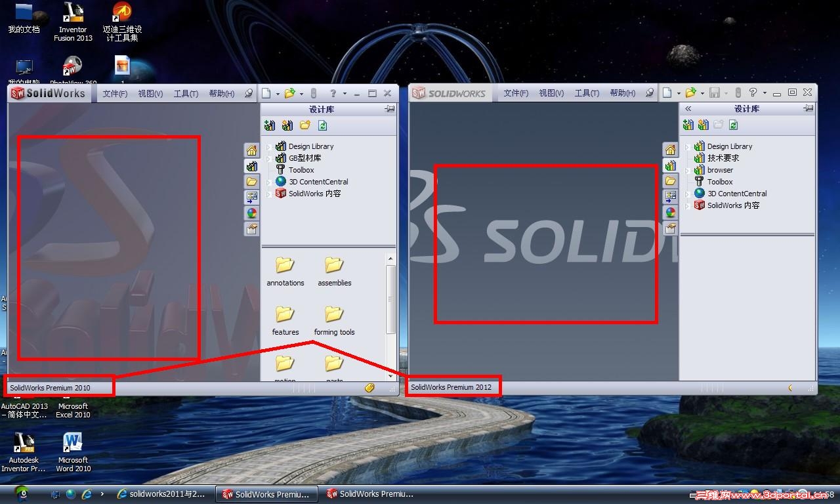The height and width of the screenshot is (504, 840).
Task: Open the Inventor Fusion 2013 desktop shortcut
Action: (x=73, y=22)
